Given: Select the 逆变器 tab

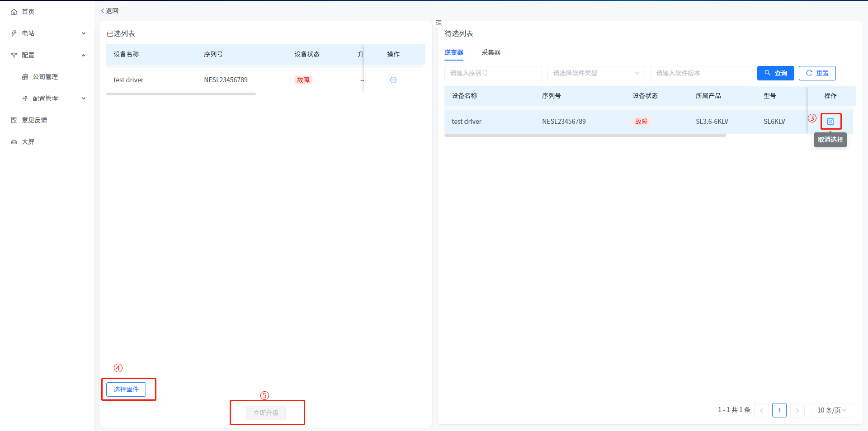Looking at the screenshot, I should pyautogui.click(x=453, y=52).
